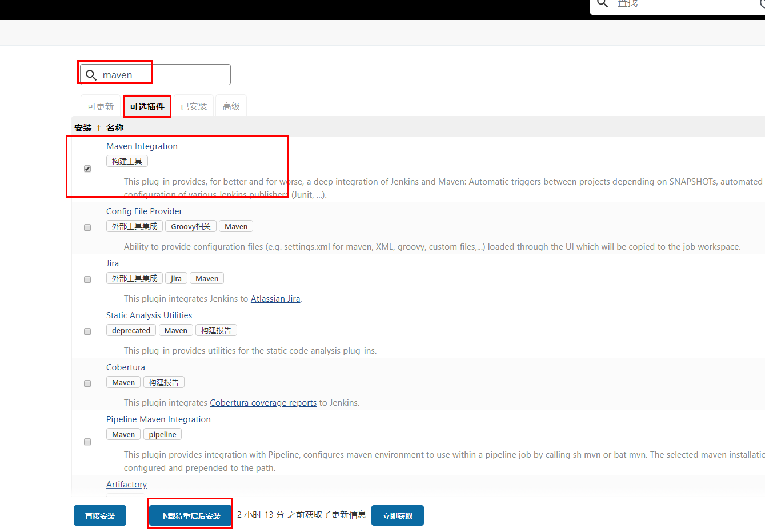Click the 构建工具 tag under Maven Integration
Viewport: 765px width, 532px height.
coord(127,161)
